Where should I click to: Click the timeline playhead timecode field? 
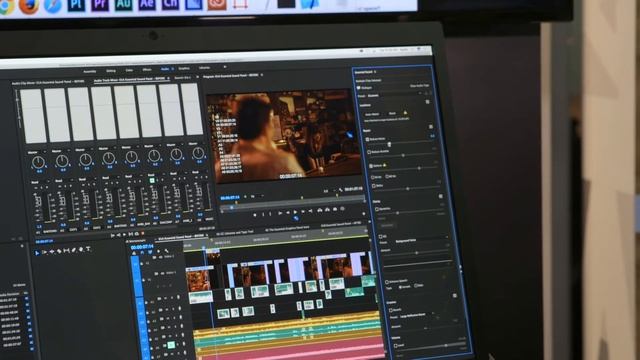coord(142,247)
